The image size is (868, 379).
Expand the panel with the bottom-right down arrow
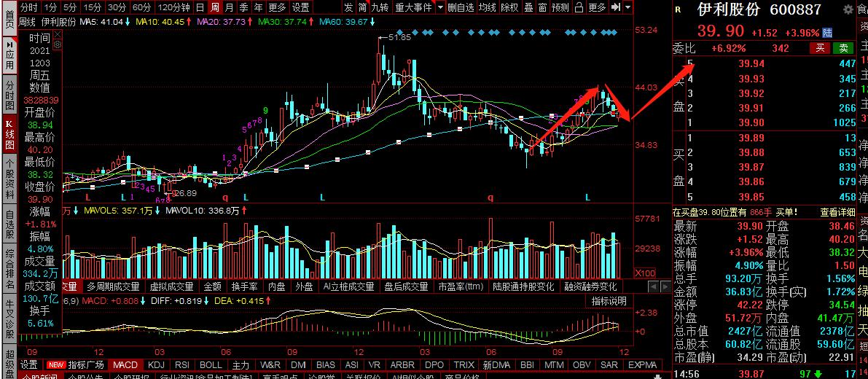(x=657, y=376)
